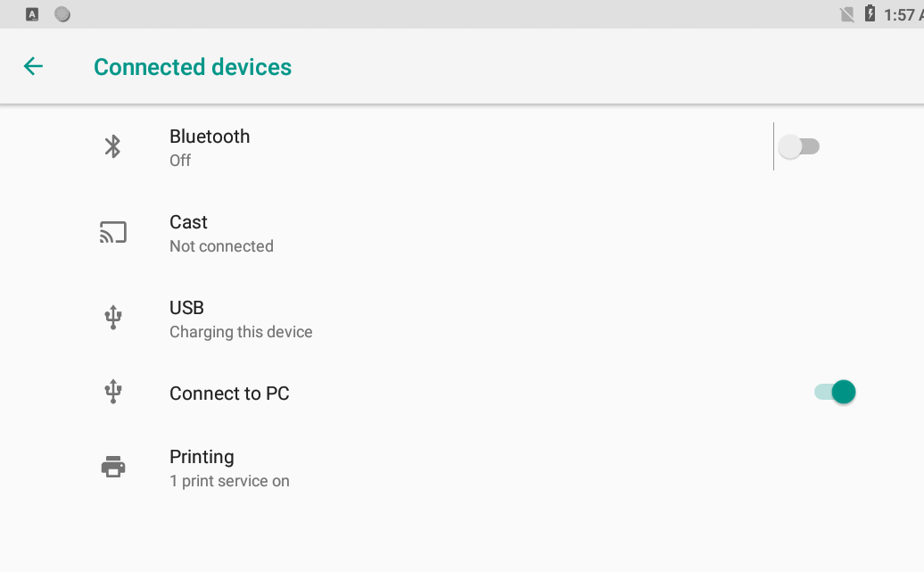Turn on the Bluetooth switch
This screenshot has width=924, height=572.
pos(799,146)
